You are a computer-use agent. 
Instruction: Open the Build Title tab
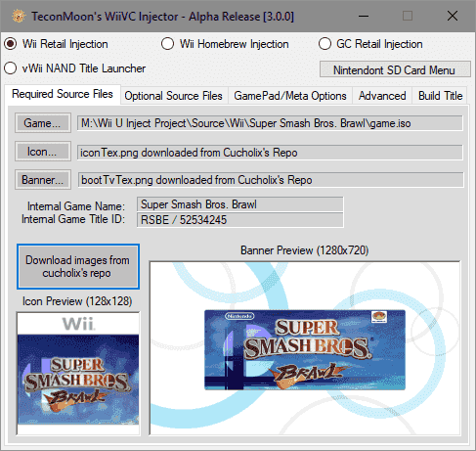tap(440, 96)
